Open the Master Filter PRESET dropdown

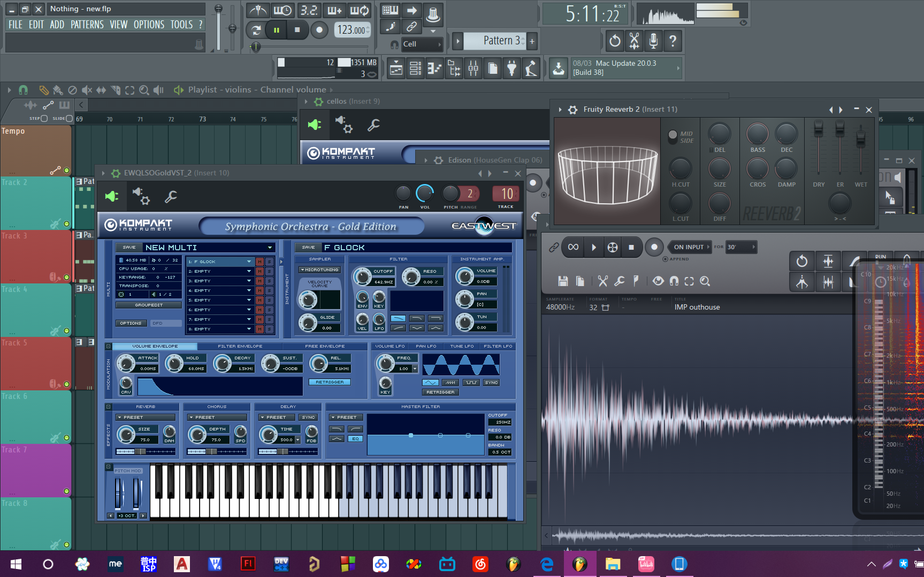point(347,417)
